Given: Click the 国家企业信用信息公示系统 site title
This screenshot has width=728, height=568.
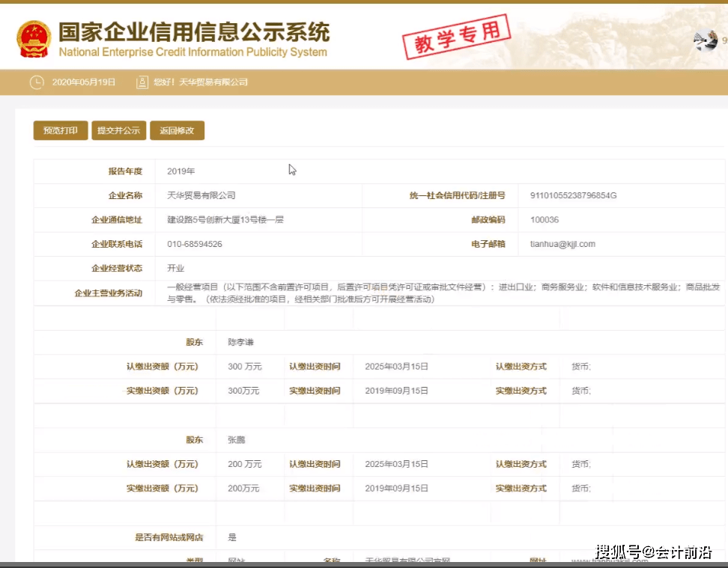Looking at the screenshot, I should point(193,34).
